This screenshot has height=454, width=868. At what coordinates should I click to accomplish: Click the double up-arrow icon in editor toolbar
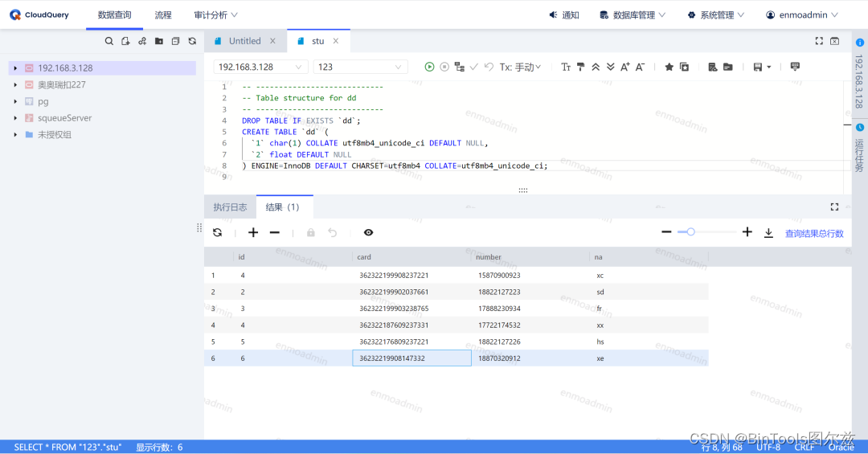pos(596,67)
